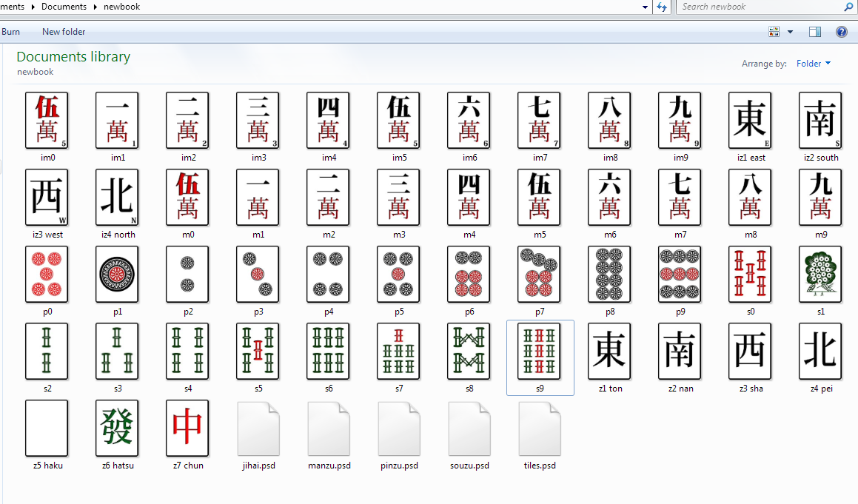Click the Documents library heading
Viewport: 858px width, 504px height.
73,56
